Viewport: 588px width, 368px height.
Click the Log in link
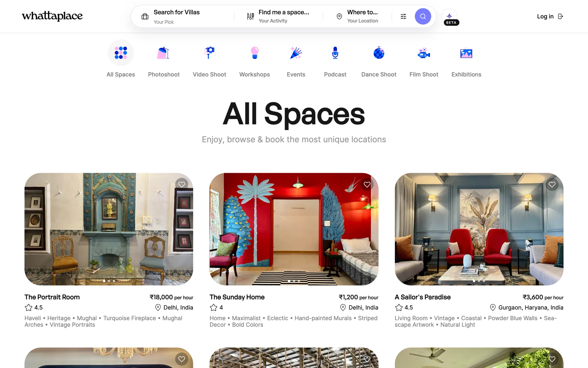[x=545, y=16]
